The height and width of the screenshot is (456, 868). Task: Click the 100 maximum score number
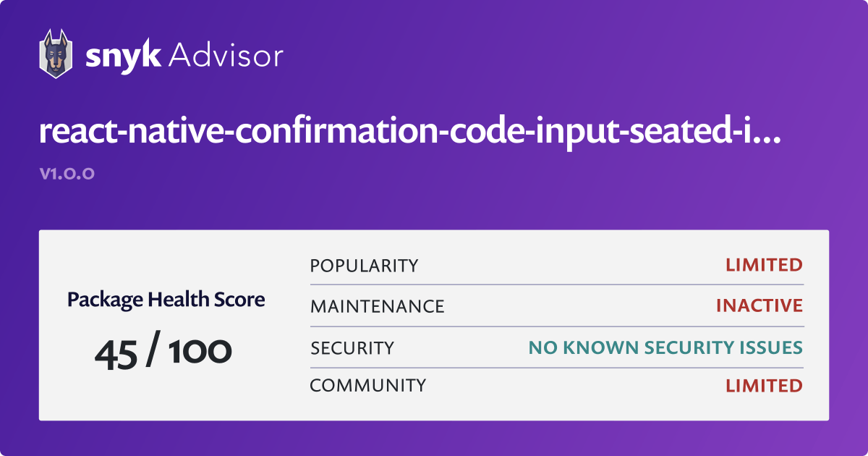[200, 351]
